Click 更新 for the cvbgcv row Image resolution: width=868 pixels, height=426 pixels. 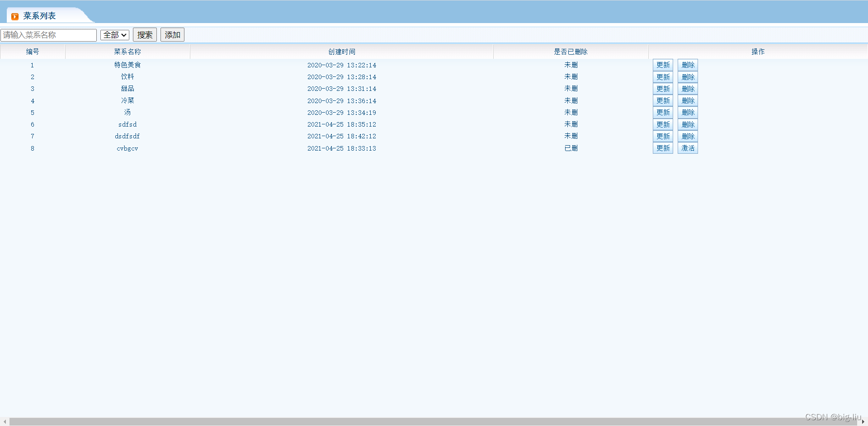pos(663,148)
